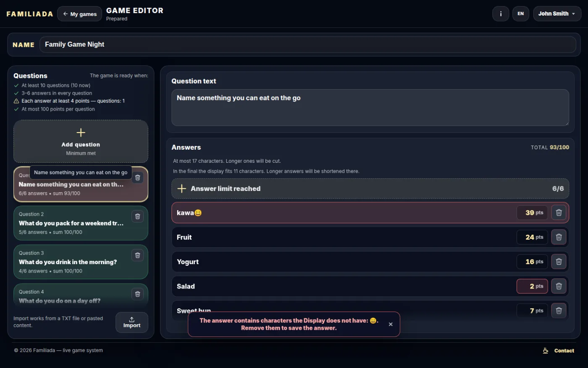Open the Contact link in footer
Screen dimensions: 588x368
(x=564, y=351)
